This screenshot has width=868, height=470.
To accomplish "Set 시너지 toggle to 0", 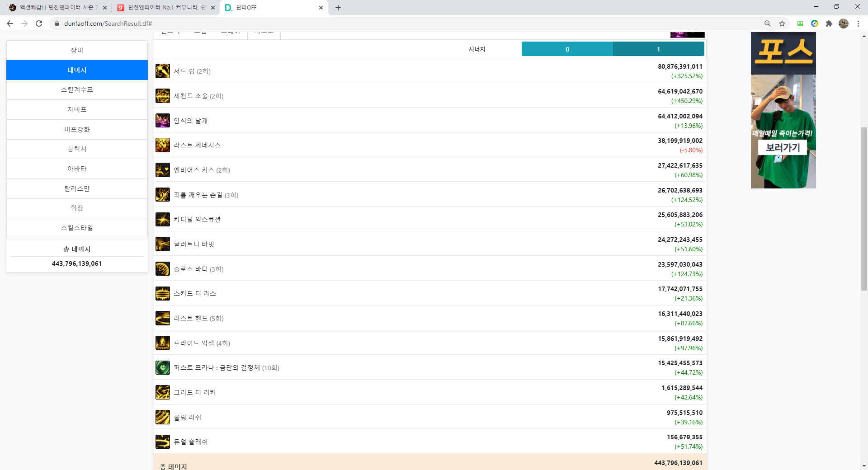I will pos(567,49).
